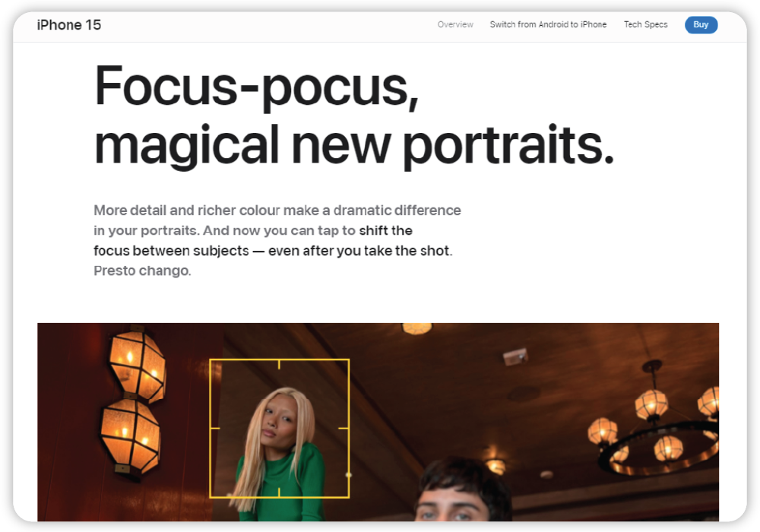Click the small glowing sconce beside the man's head
Image resolution: width=760 pixels, height=532 pixels.
(x=496, y=465)
